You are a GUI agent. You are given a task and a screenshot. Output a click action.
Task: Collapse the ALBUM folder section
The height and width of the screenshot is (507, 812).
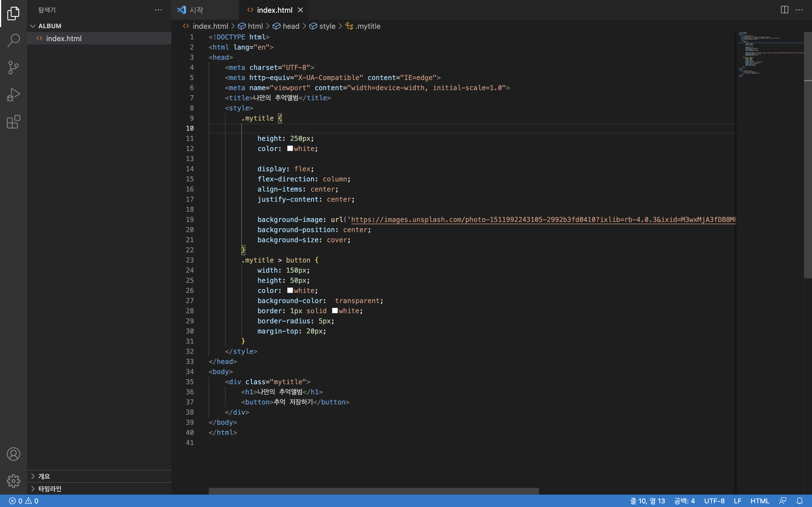[33, 26]
